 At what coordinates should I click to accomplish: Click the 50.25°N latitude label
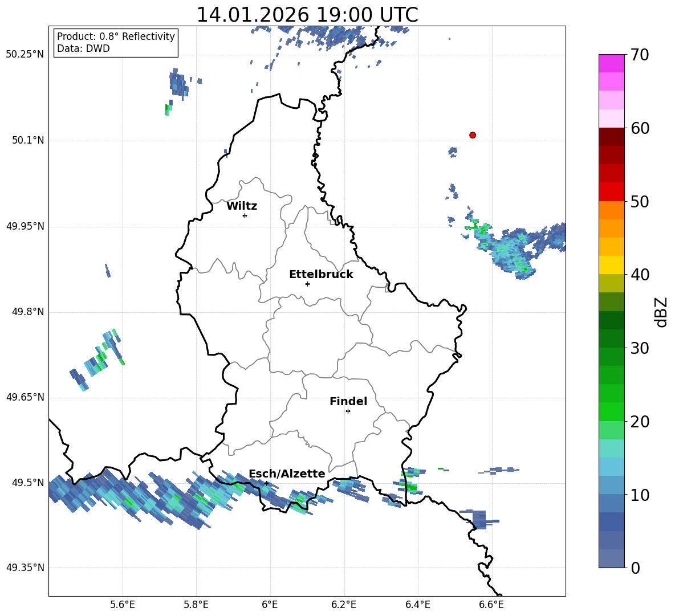point(25,55)
